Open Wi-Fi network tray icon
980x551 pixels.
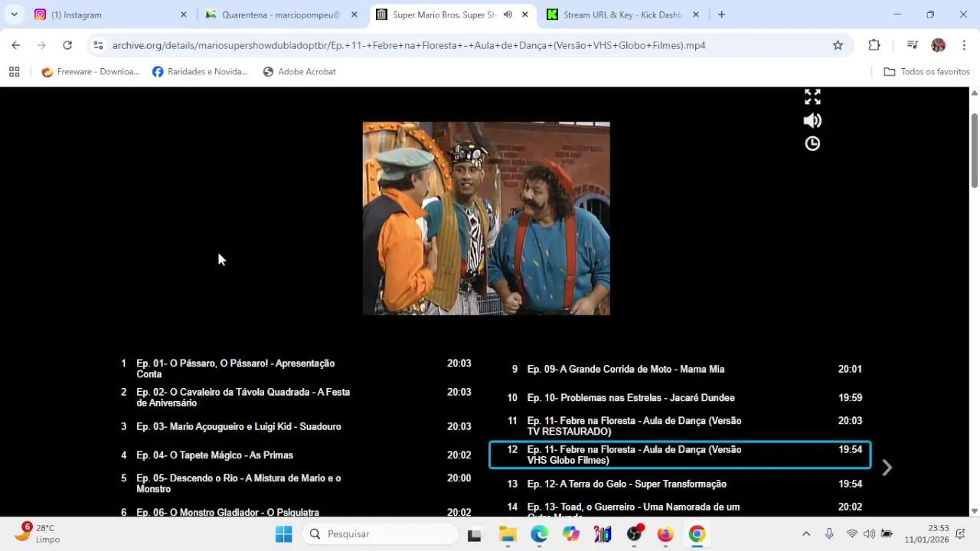pyautogui.click(x=851, y=534)
